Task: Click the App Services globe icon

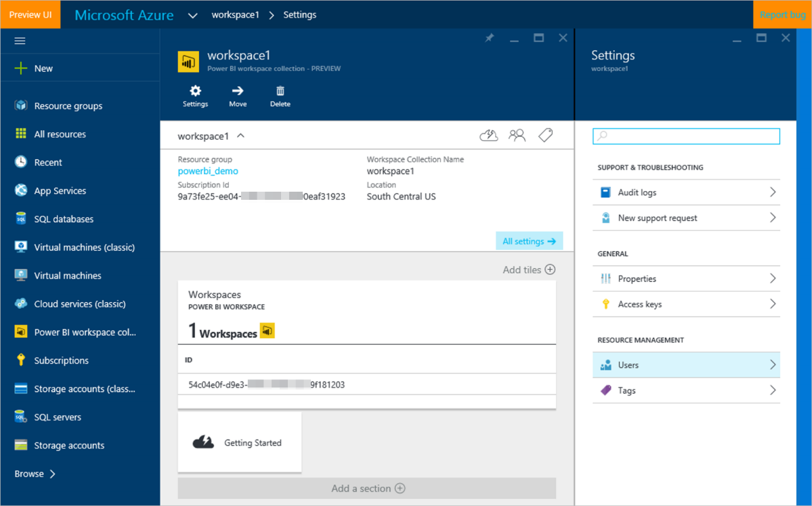Action: tap(21, 190)
